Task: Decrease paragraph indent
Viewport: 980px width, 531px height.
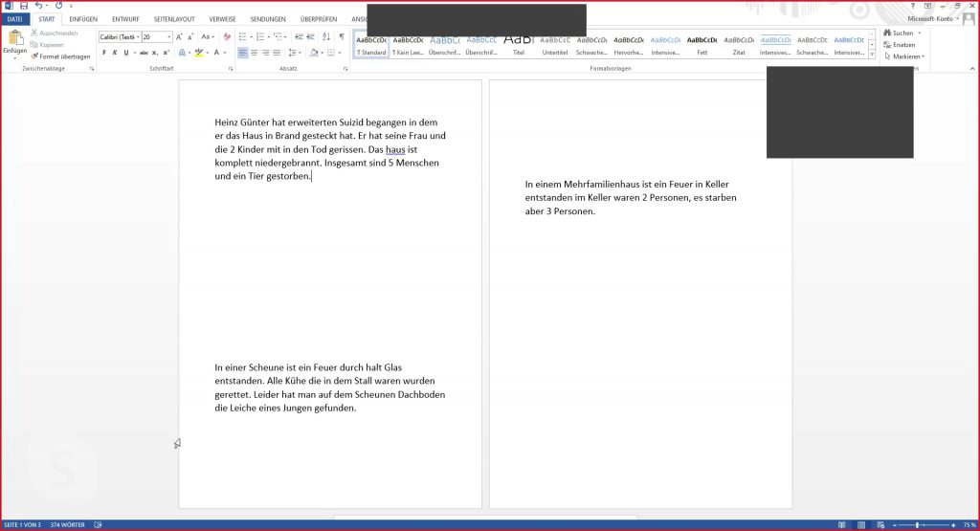Action: pyautogui.click(x=299, y=37)
